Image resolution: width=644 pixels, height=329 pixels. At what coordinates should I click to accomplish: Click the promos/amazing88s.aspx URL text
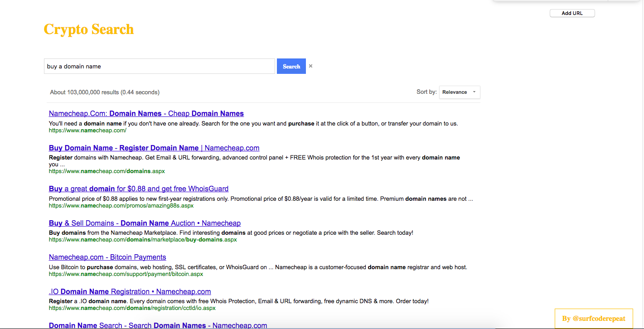pos(121,206)
